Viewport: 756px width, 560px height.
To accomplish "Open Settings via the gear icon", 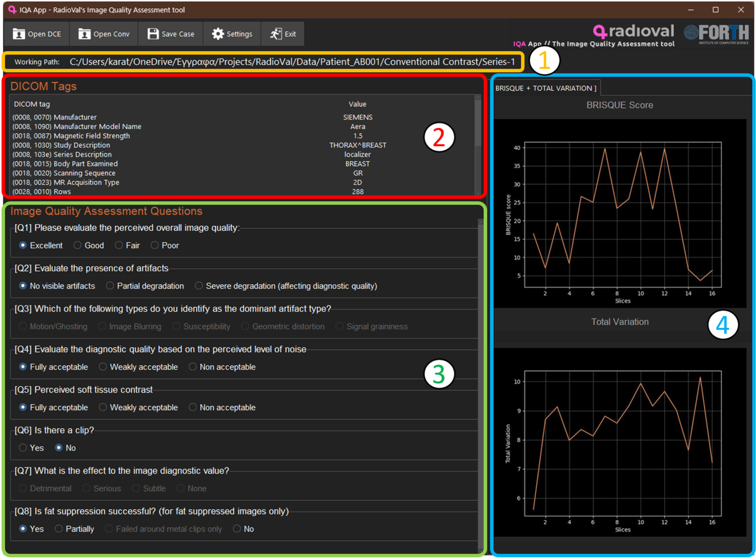I will coord(218,34).
